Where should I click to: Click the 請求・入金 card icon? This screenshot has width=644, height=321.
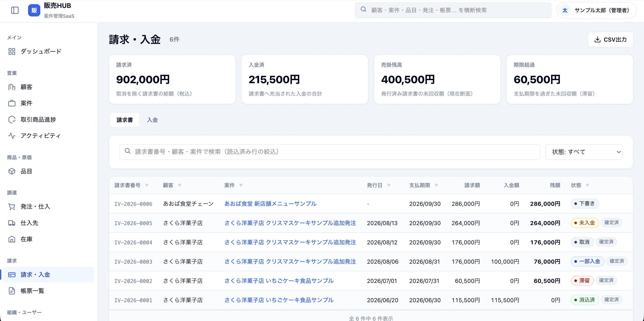pos(12,275)
